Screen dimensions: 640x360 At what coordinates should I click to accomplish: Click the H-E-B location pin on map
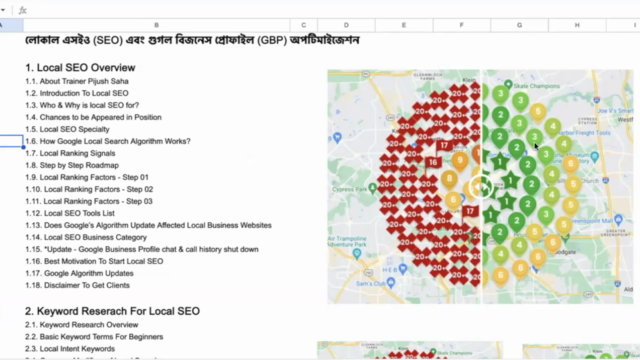403,269
